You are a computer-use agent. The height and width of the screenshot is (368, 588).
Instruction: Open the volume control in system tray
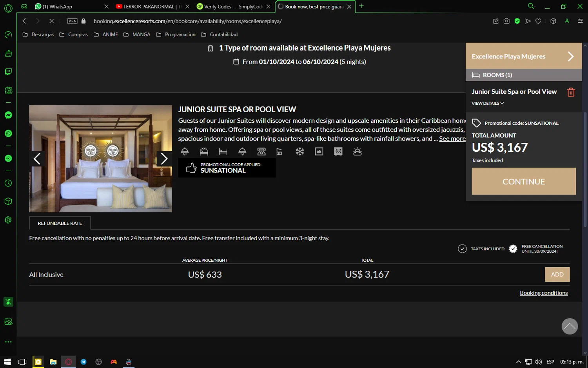538,362
